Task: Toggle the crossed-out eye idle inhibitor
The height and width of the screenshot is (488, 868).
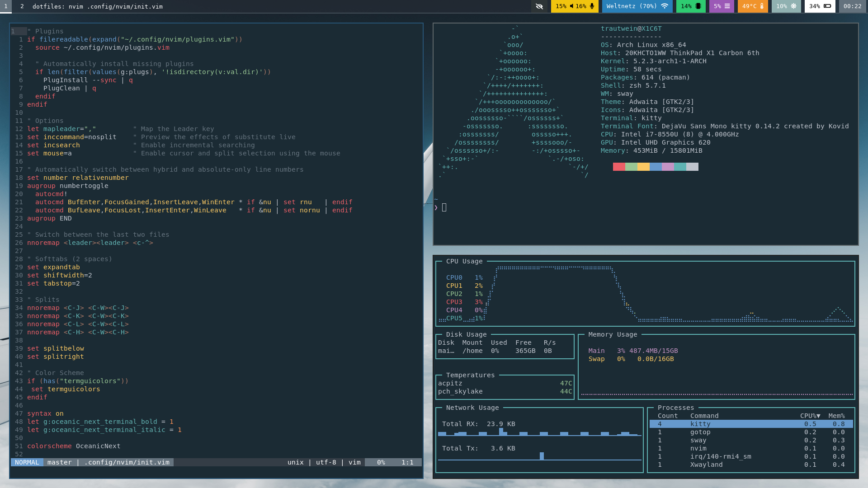Action: coord(539,6)
